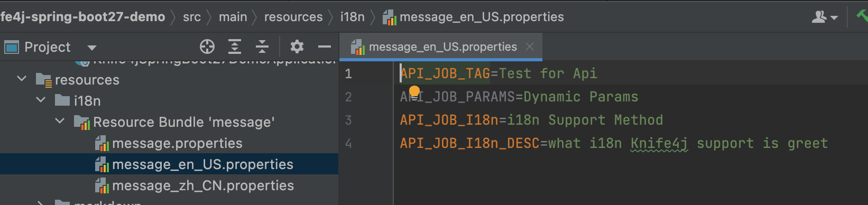Click the Expand All icon in Project panel
Viewport: 868px width, 205px height.
235,47
